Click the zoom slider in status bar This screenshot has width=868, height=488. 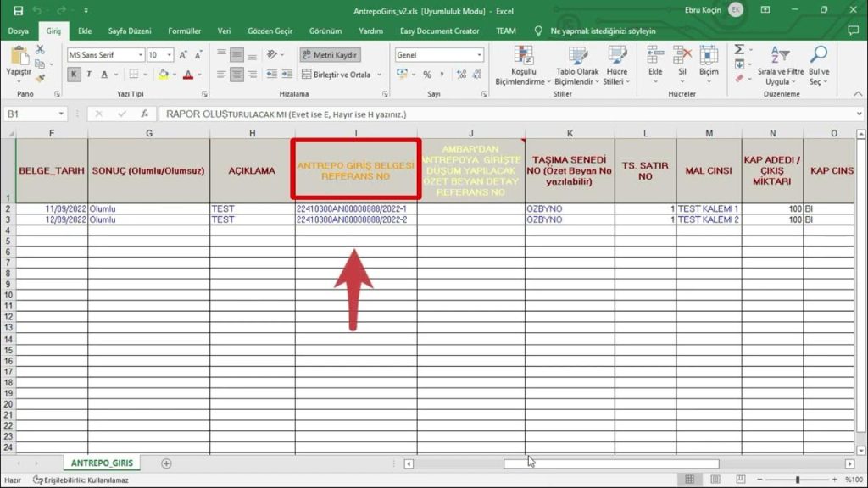(x=797, y=480)
